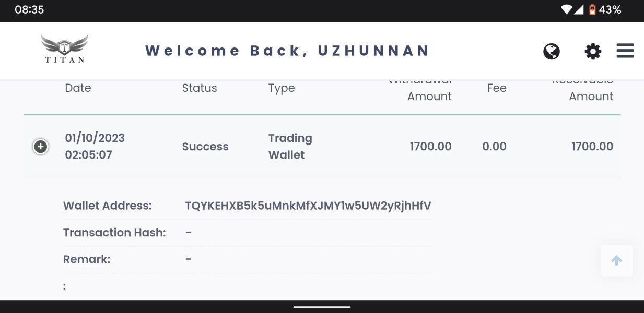Sort by the Type column header

pos(282,89)
